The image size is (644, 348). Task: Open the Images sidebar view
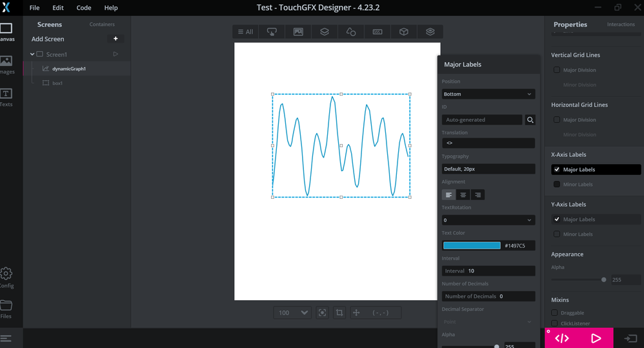coord(6,65)
